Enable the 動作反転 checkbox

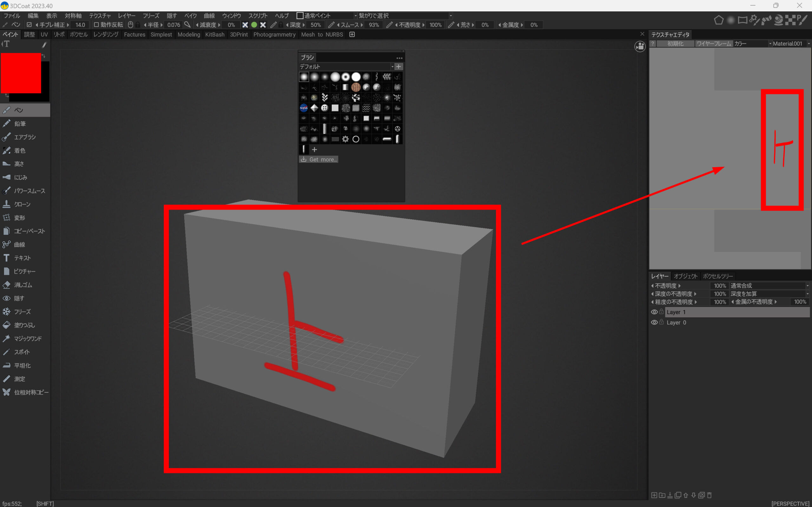(x=96, y=25)
